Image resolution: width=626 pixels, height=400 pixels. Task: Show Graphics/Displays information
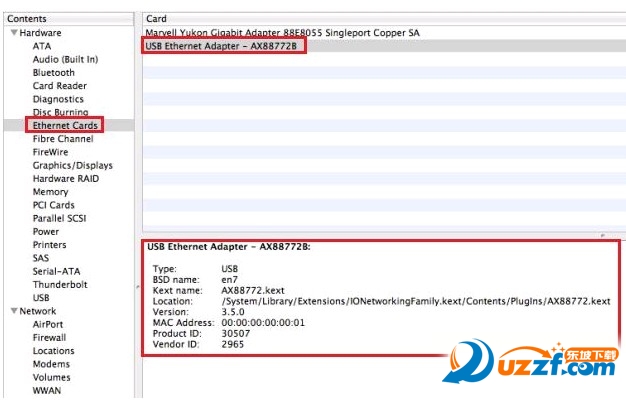(72, 166)
